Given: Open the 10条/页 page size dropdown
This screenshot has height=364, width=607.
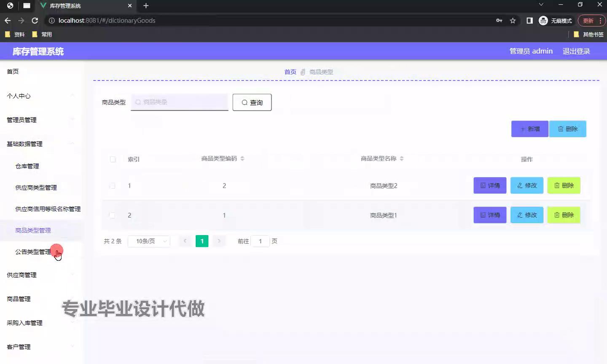Looking at the screenshot, I should 149,241.
